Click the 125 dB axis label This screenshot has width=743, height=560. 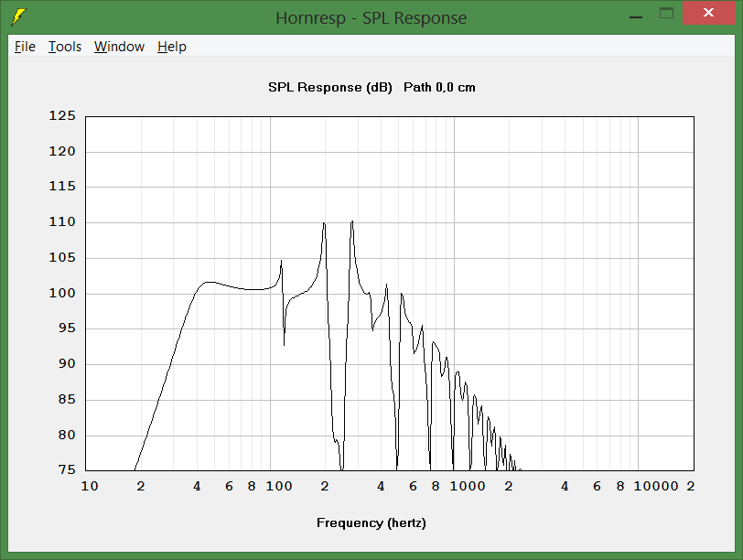pyautogui.click(x=62, y=115)
